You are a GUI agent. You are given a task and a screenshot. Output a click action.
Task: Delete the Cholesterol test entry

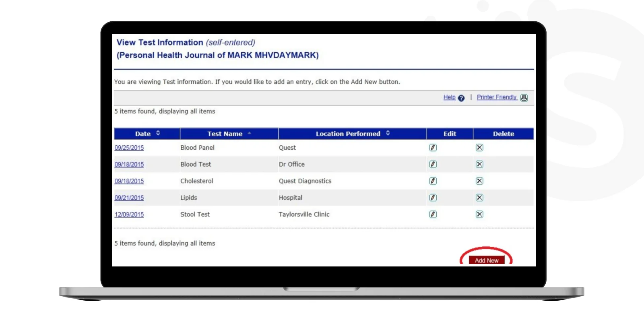479,181
